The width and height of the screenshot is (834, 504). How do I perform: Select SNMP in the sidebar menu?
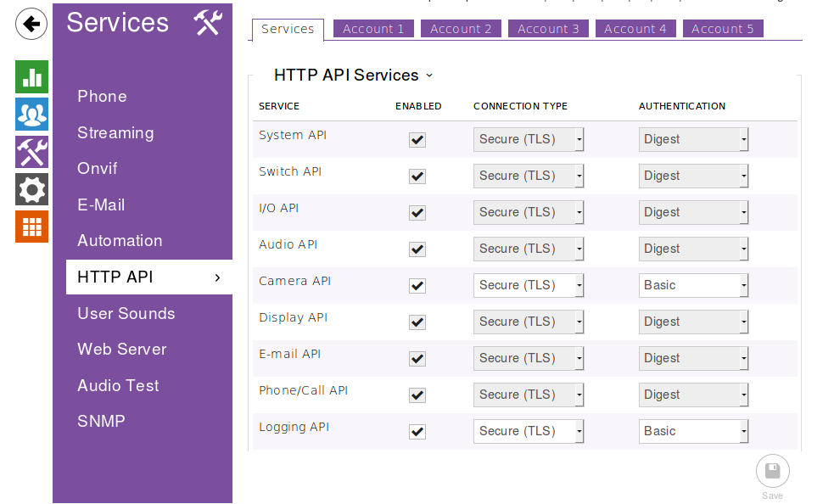coord(101,422)
